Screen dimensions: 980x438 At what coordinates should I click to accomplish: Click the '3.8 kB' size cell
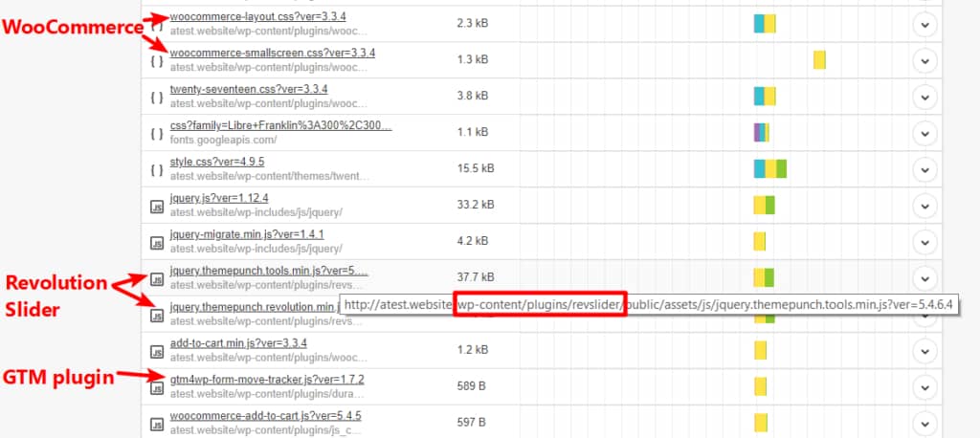point(473,97)
